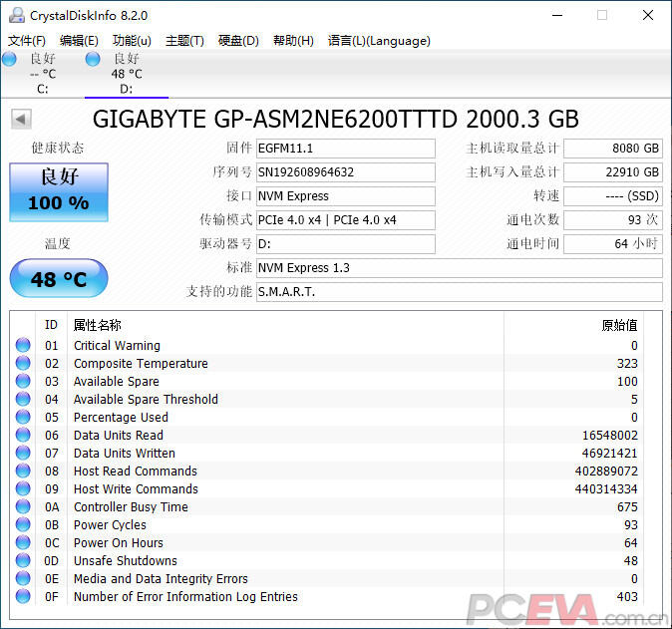Click the status orb for Host Write Commands

point(23,488)
